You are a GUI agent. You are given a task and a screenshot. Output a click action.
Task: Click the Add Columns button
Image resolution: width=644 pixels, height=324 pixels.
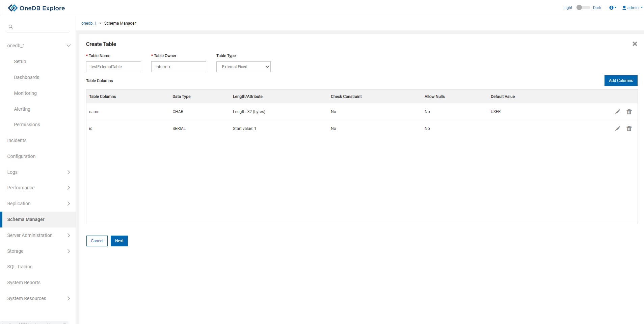621,81
